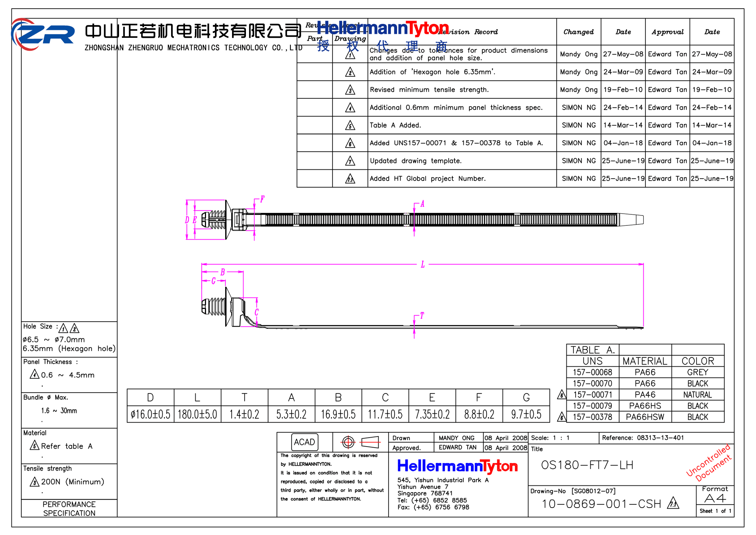Click revision triangle next to 200N tensile strength
756x535 pixels.
point(34,481)
